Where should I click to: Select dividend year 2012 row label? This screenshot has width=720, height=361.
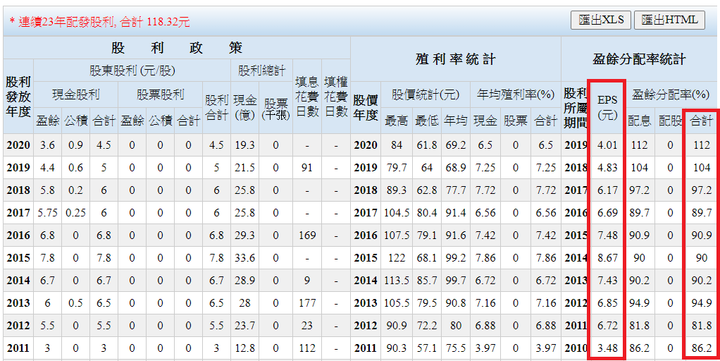[18, 326]
